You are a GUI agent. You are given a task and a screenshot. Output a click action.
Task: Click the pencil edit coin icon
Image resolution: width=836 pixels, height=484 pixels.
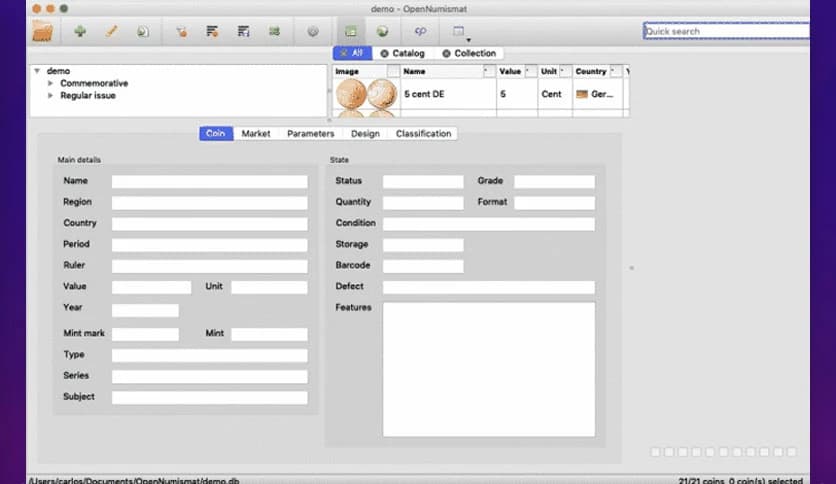[112, 31]
